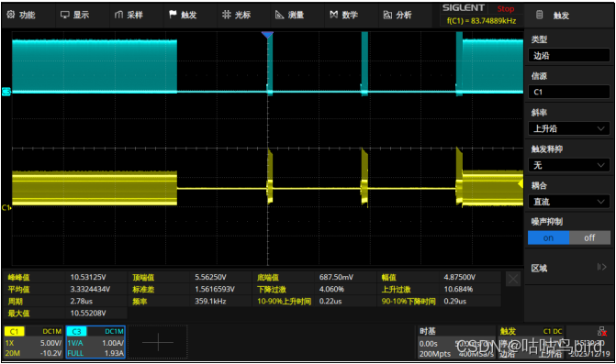Open the 直流 coupling dropdown
Viewport: 616px width, 364px height.
tap(569, 202)
